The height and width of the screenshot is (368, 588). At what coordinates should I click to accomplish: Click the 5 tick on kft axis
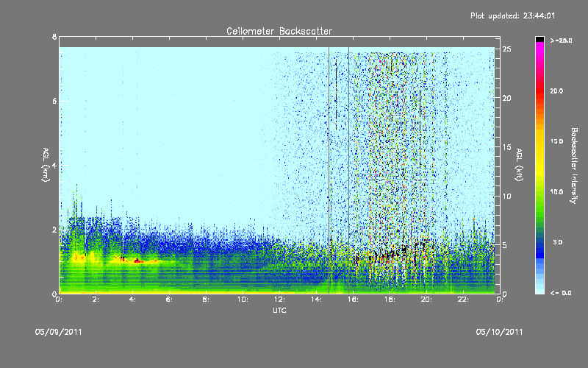(x=505, y=245)
